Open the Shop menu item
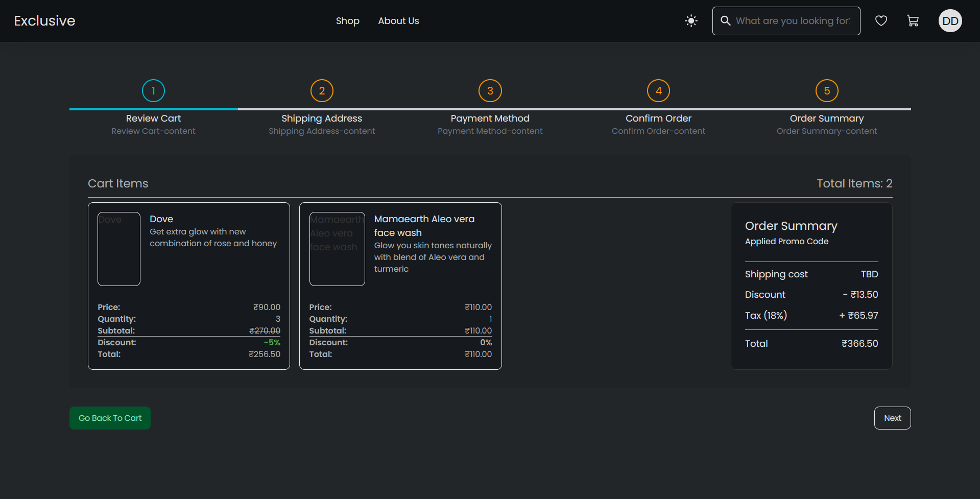Viewport: 980px width, 499px height. [347, 21]
